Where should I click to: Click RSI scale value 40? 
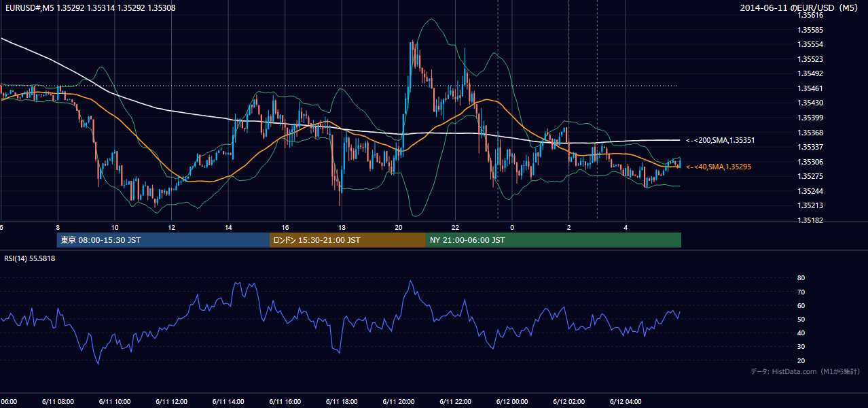[x=801, y=333]
